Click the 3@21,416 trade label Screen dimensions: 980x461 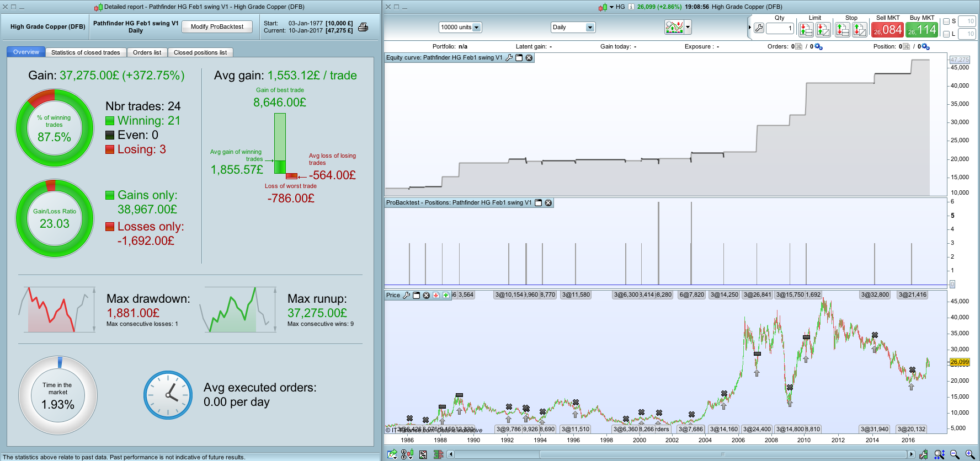coord(913,295)
